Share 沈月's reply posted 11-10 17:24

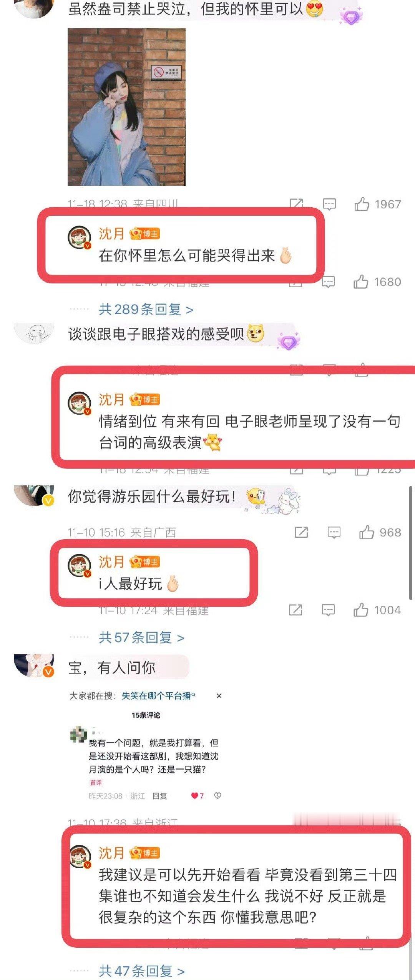pos(295,610)
